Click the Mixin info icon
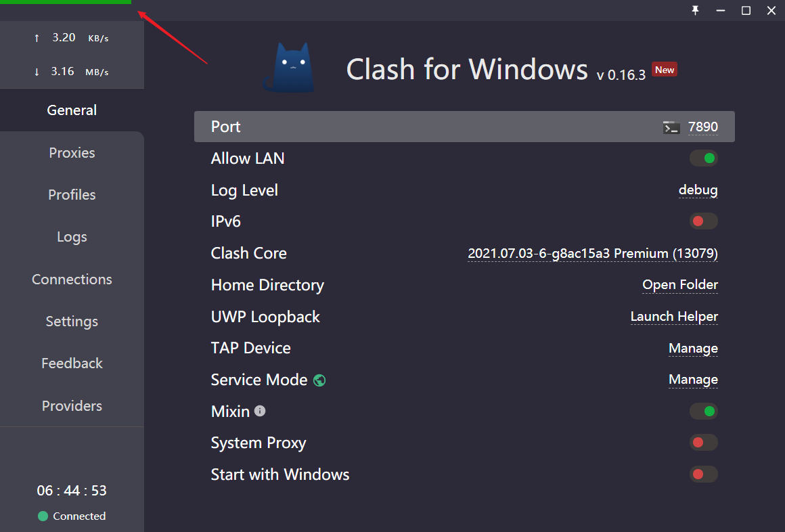The height and width of the screenshot is (532, 785). coord(260,411)
